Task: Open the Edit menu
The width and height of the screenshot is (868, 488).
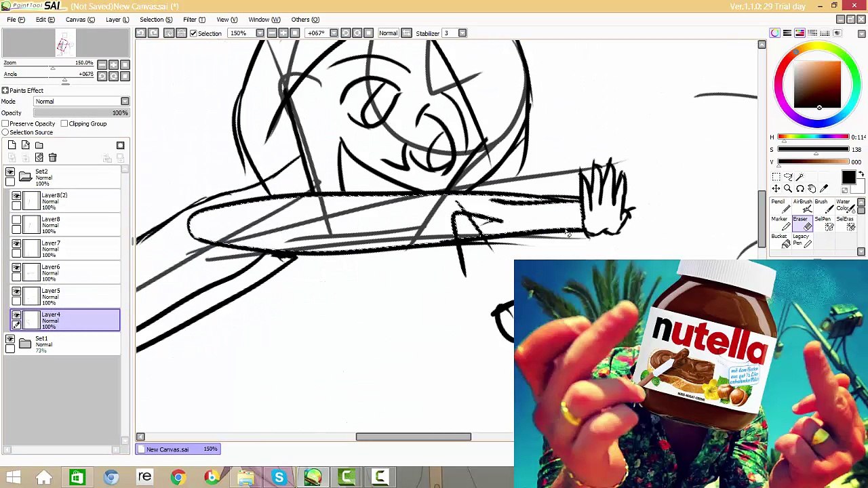Action: [x=45, y=20]
